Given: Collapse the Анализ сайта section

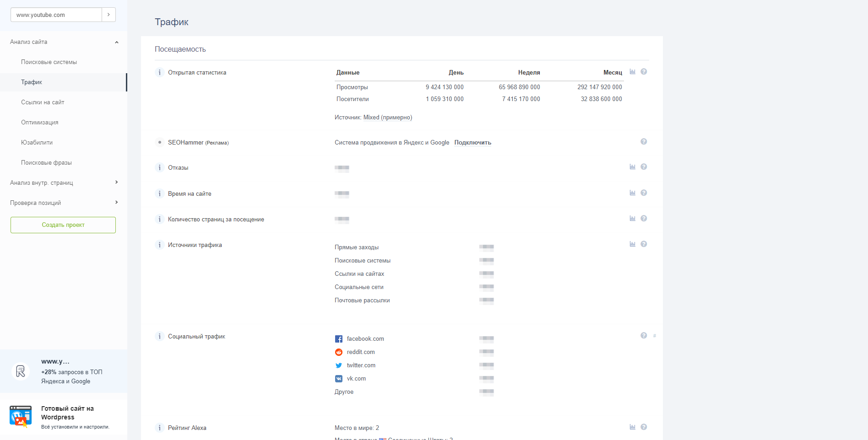Looking at the screenshot, I should tap(117, 42).
